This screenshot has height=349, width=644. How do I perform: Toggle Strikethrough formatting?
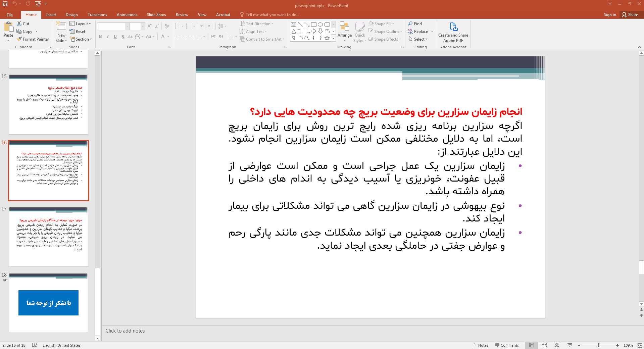tap(130, 37)
